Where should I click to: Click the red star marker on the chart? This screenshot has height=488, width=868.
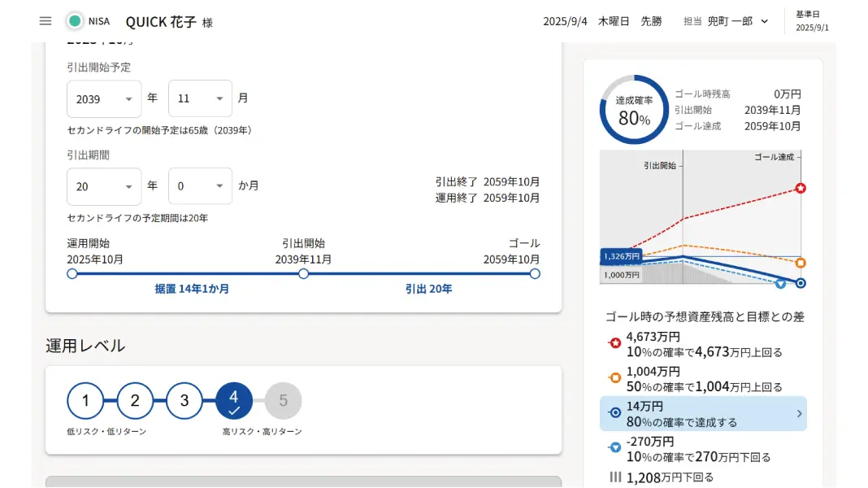[x=801, y=189]
